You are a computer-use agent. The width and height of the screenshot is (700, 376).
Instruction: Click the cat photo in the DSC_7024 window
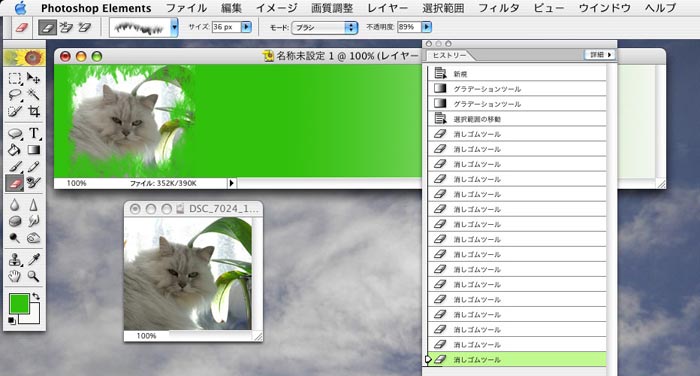pos(188,274)
